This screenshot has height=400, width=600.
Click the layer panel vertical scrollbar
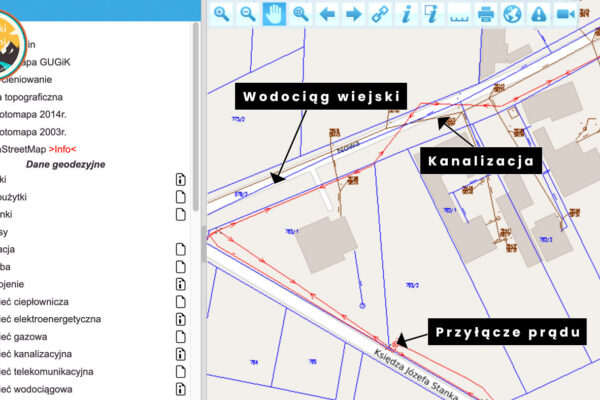click(196, 120)
